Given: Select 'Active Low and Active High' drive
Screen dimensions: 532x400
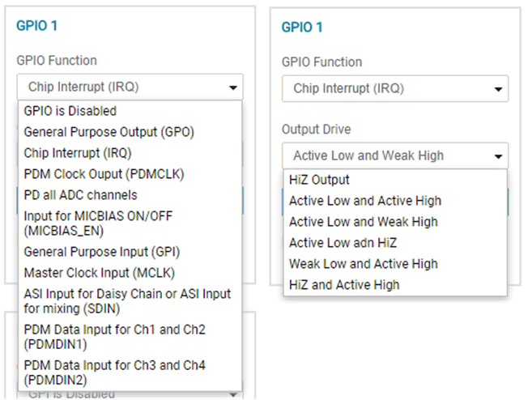Looking at the screenshot, I should 365,201.
